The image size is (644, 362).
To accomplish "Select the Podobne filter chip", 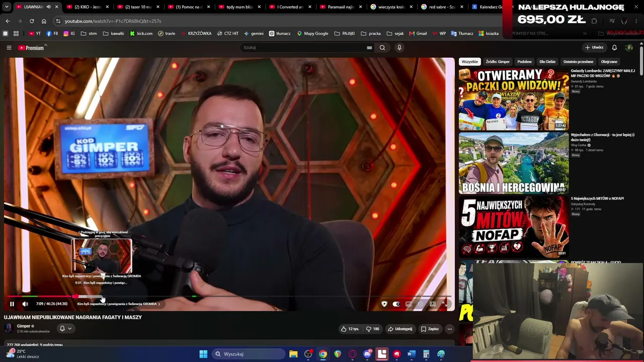I will point(524,62).
